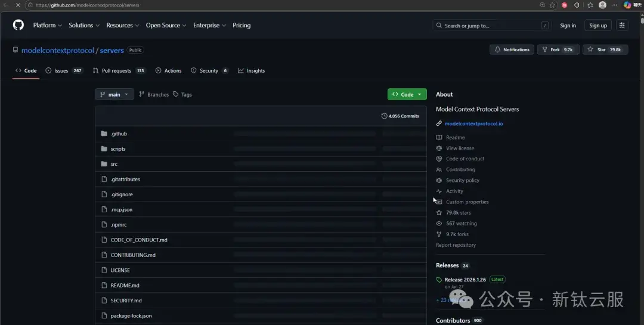Expand the Resources menu
Viewport: 644px width, 325px height.
click(x=122, y=25)
